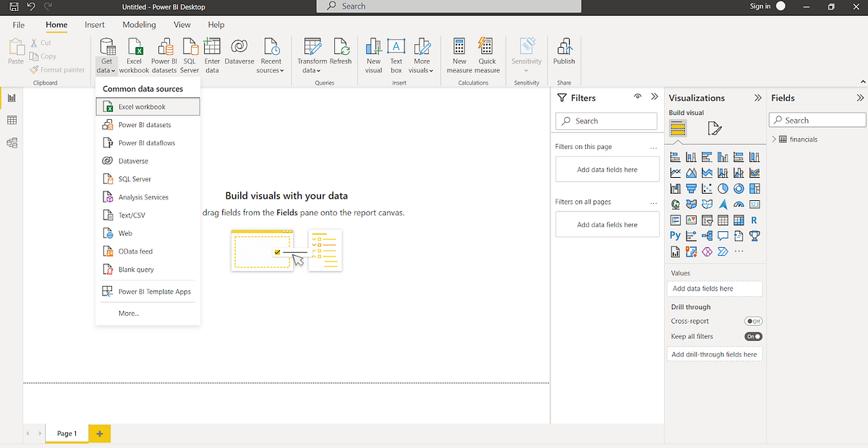Turn off Keep all filters
The height and width of the screenshot is (448, 868).
pyautogui.click(x=753, y=336)
